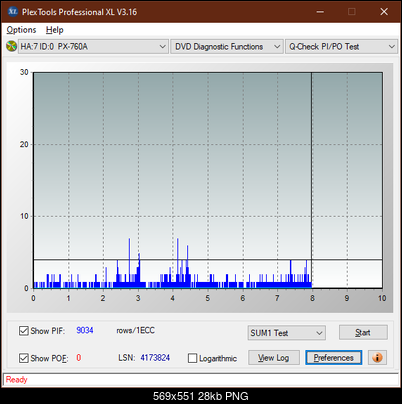Click the Start button
402x404 pixels.
[x=363, y=332]
